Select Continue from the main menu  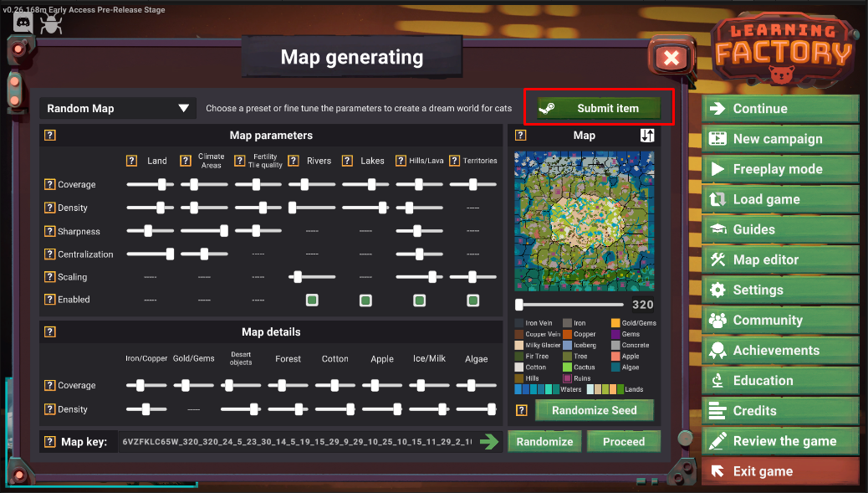coord(780,109)
